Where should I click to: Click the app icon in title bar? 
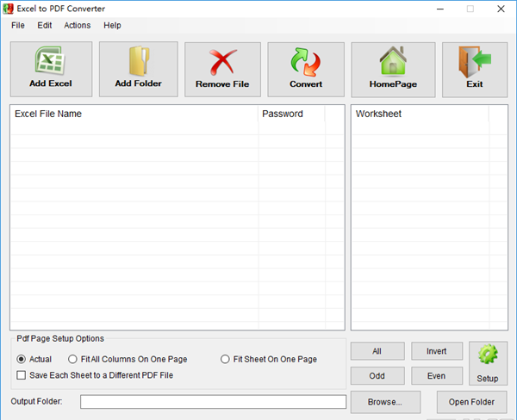tap(9, 9)
